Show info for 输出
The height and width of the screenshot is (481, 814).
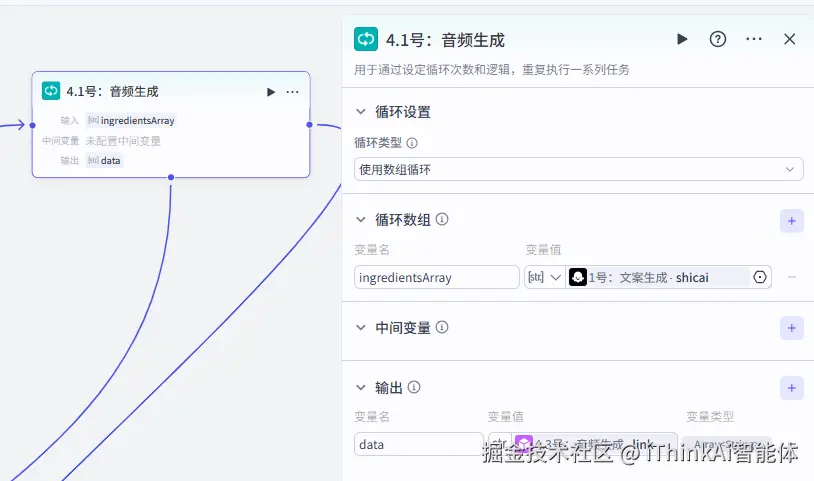[414, 387]
